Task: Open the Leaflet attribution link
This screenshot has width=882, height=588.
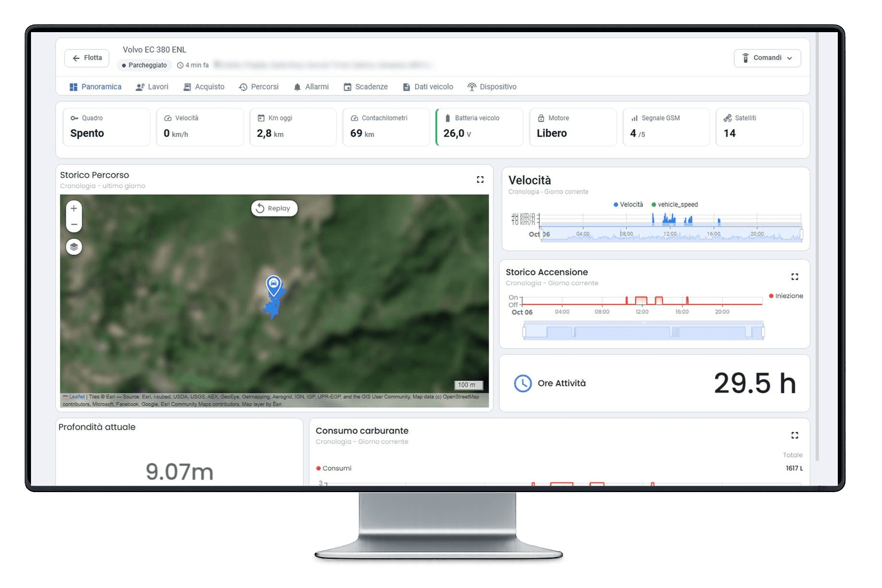Action: tap(76, 397)
